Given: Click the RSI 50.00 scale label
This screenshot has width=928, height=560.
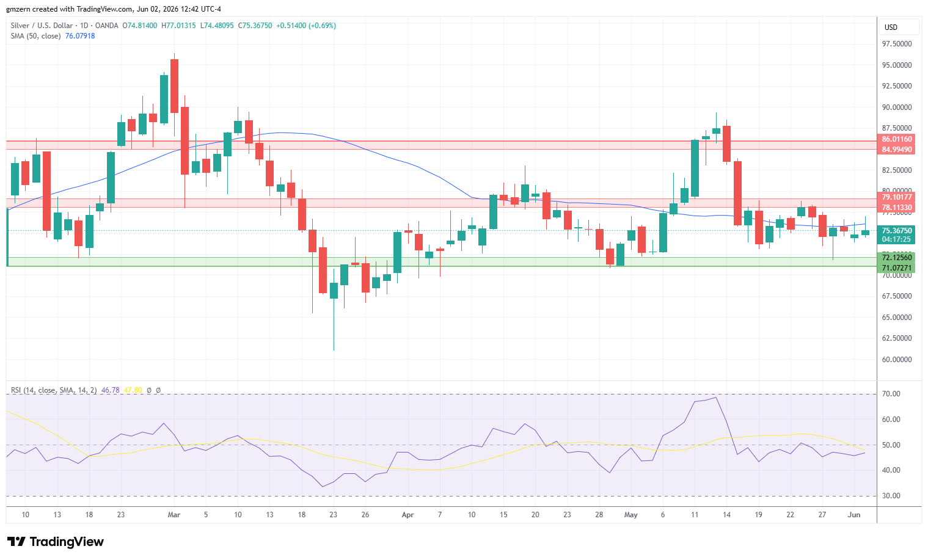Looking at the screenshot, I should [x=891, y=445].
